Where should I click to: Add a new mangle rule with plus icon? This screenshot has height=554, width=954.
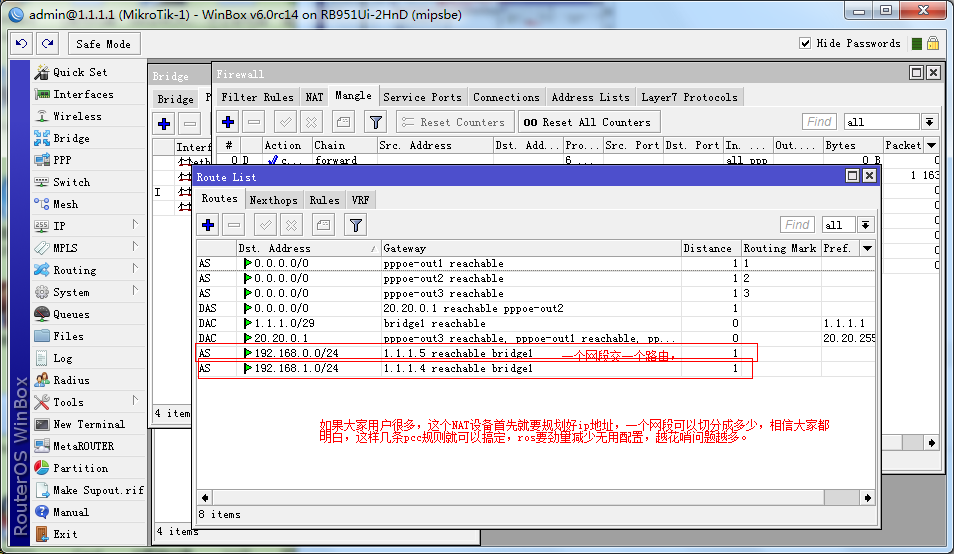228,122
